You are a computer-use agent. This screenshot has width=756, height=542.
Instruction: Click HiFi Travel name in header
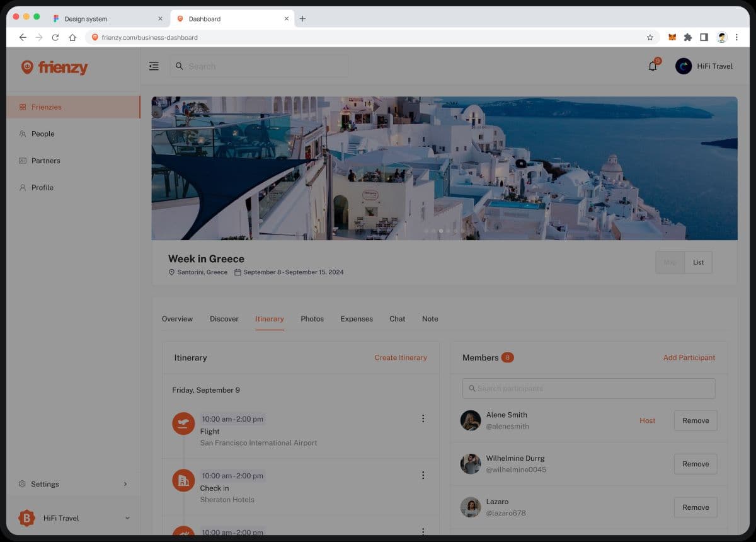715,66
